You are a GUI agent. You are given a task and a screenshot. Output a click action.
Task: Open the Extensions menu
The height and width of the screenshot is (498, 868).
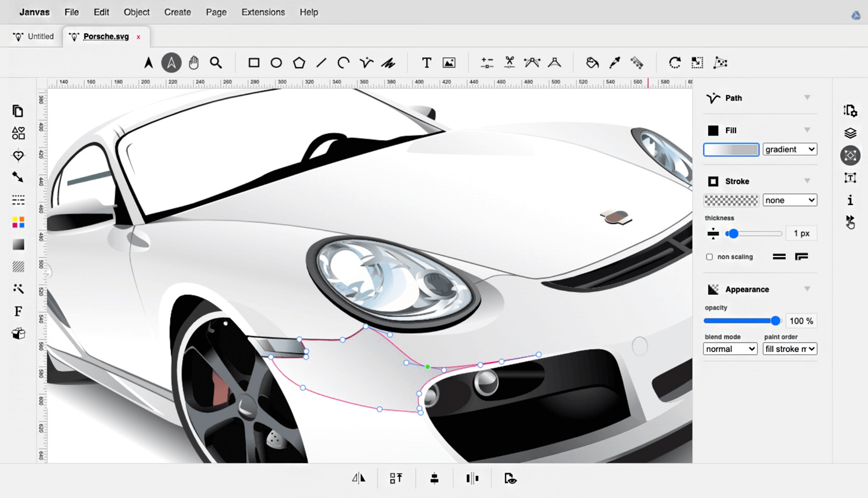tap(263, 12)
